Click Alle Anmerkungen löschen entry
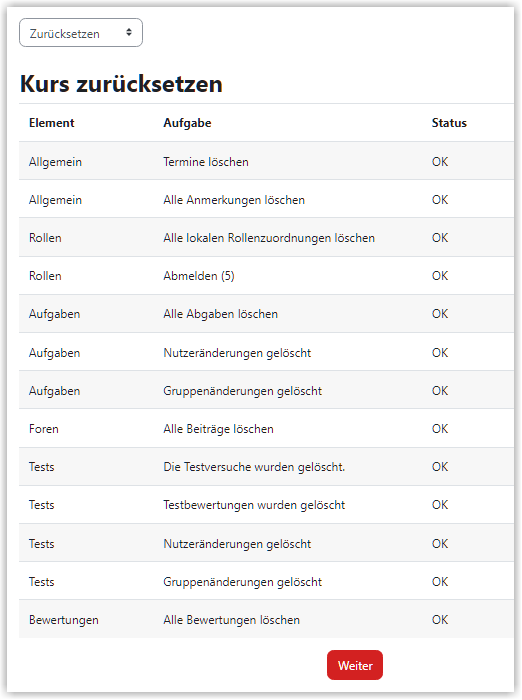 (x=234, y=200)
